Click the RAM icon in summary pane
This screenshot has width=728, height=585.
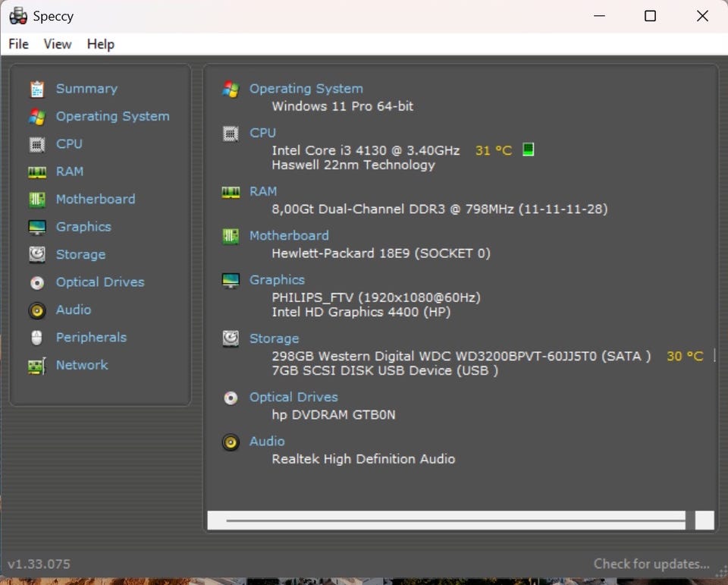pos(231,192)
